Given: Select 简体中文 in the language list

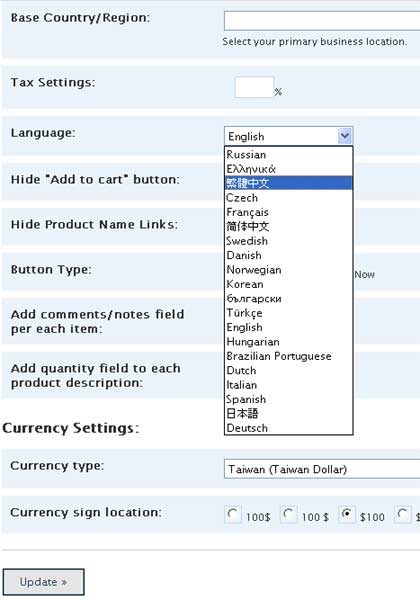Looking at the screenshot, I should pyautogui.click(x=288, y=226).
